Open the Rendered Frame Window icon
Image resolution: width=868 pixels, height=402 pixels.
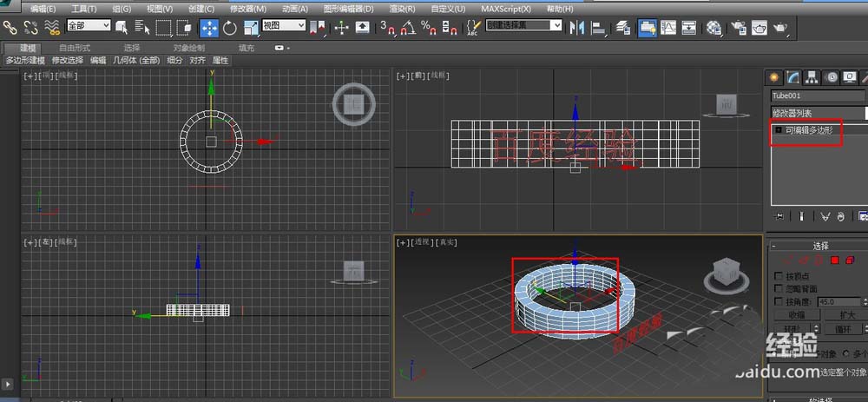pos(759,27)
